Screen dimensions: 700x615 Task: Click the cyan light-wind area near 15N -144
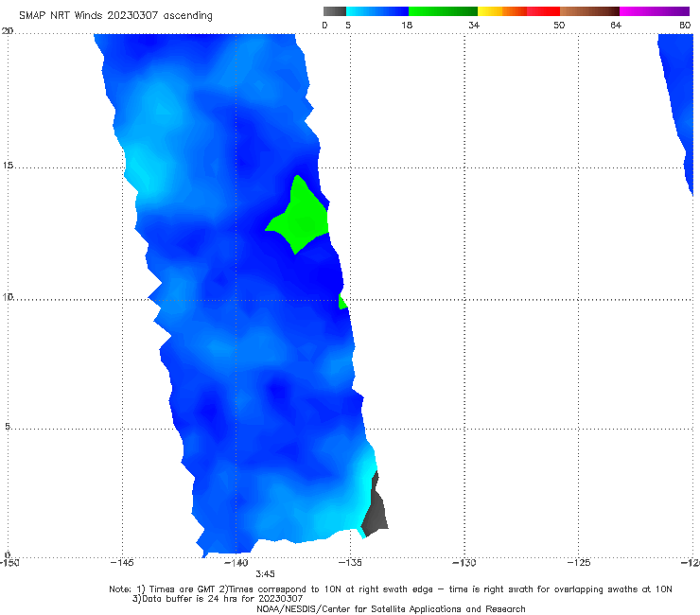[x=145, y=172]
